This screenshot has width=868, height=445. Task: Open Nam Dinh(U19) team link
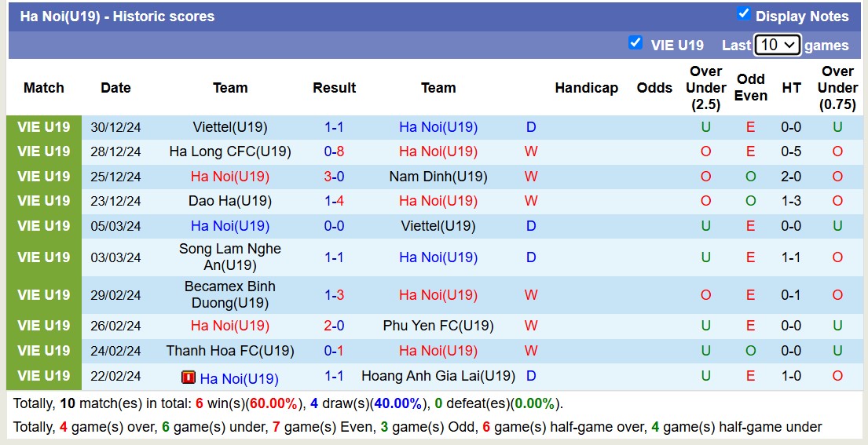click(x=438, y=177)
